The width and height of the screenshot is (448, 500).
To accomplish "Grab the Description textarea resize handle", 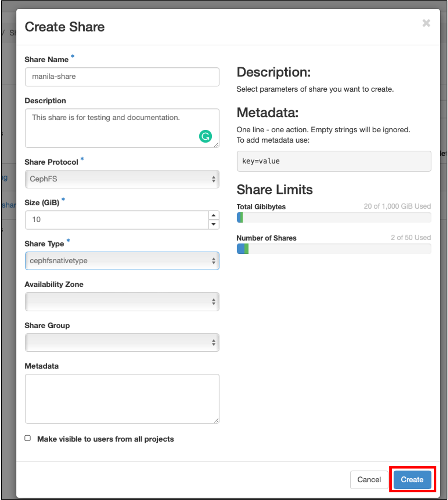I will click(217, 145).
